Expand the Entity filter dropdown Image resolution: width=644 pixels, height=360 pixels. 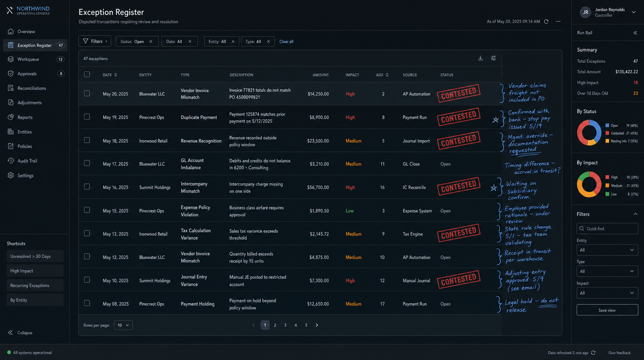click(607, 250)
